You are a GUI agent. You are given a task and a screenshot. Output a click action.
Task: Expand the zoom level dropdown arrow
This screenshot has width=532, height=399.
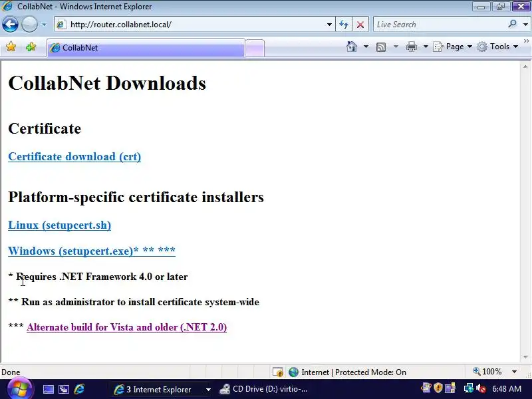pyautogui.click(x=514, y=372)
